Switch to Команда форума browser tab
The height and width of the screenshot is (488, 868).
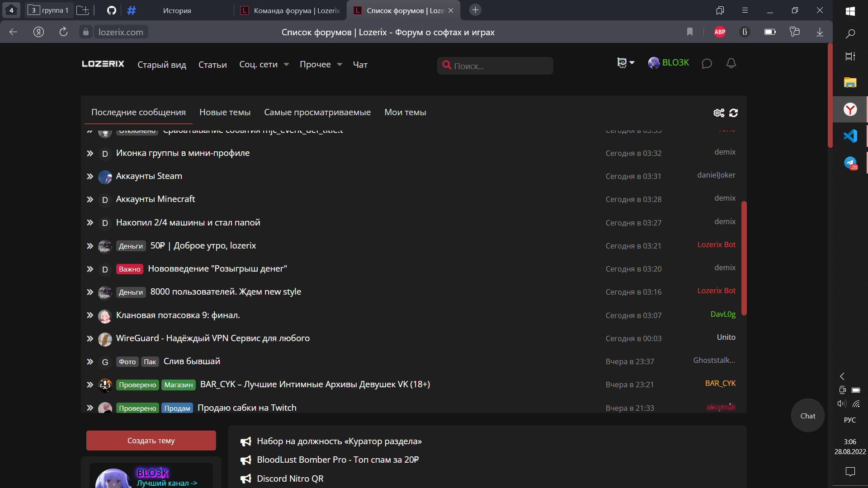290,10
